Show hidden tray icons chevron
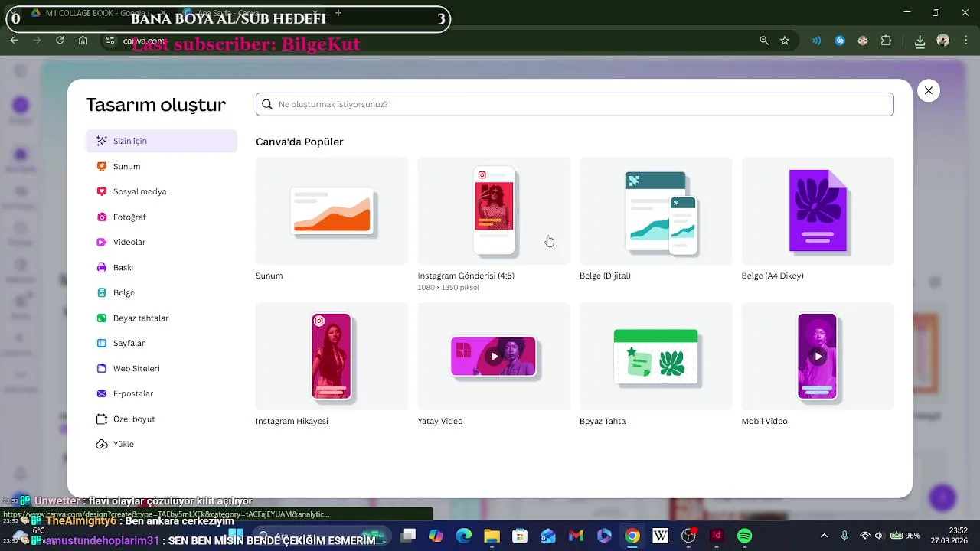This screenshot has width=980, height=551. coord(824,536)
